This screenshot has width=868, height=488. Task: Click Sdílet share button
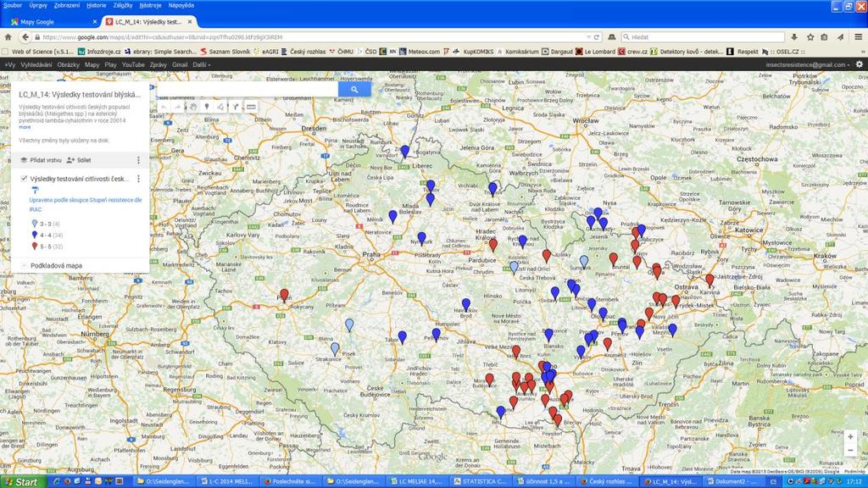(79, 160)
